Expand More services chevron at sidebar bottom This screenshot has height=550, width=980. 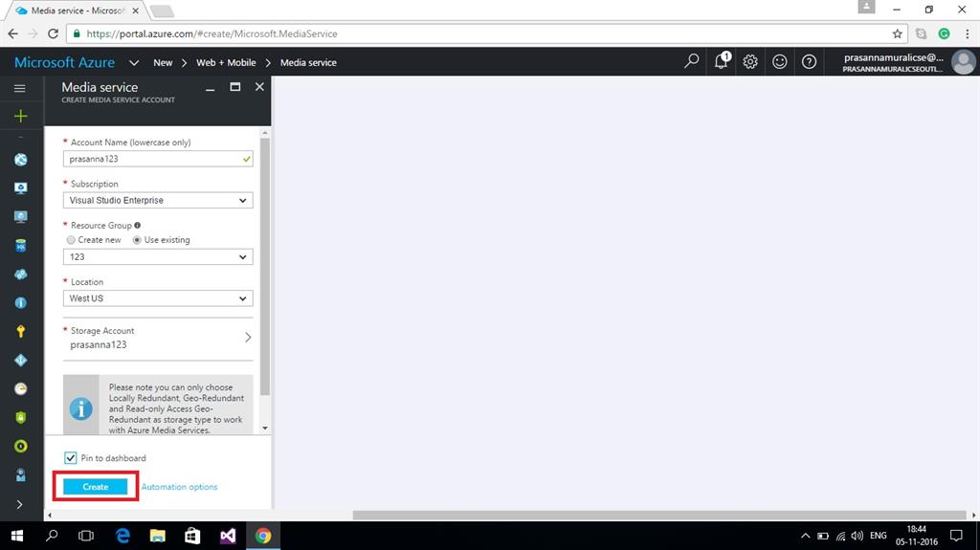(19, 504)
